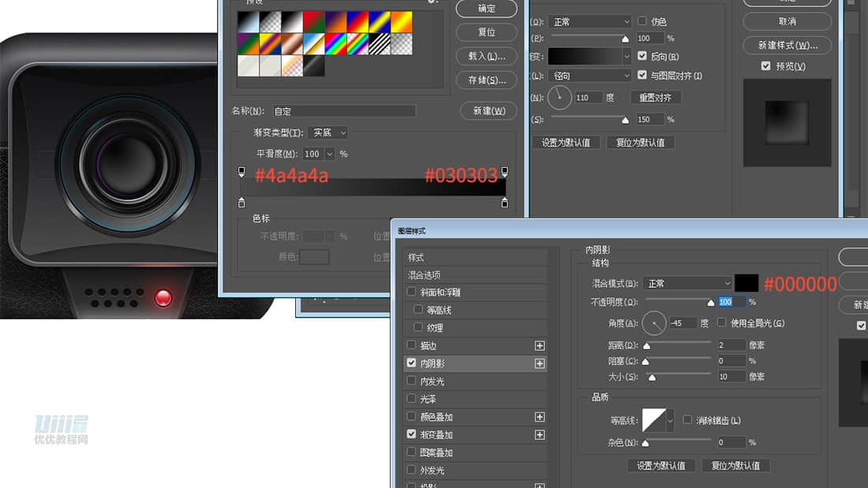This screenshot has width=868, height=488.
Task: Click the plus icon beside 描边
Action: point(540,346)
